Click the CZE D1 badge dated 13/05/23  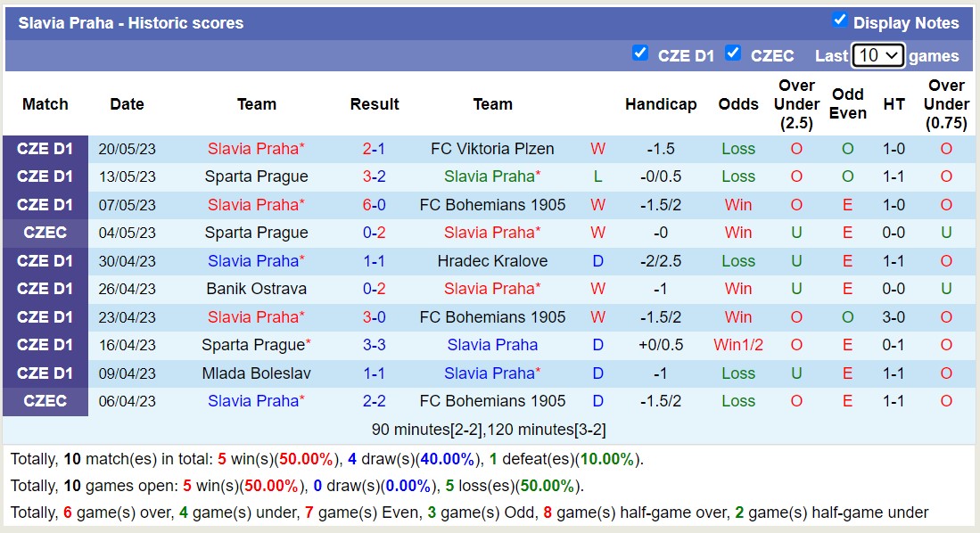coord(45,176)
